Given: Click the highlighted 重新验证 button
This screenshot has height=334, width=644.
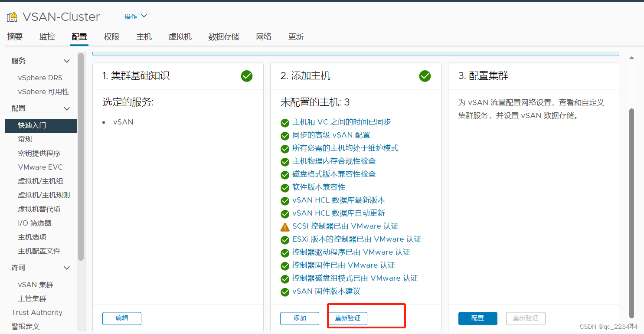Looking at the screenshot, I should (x=347, y=318).
